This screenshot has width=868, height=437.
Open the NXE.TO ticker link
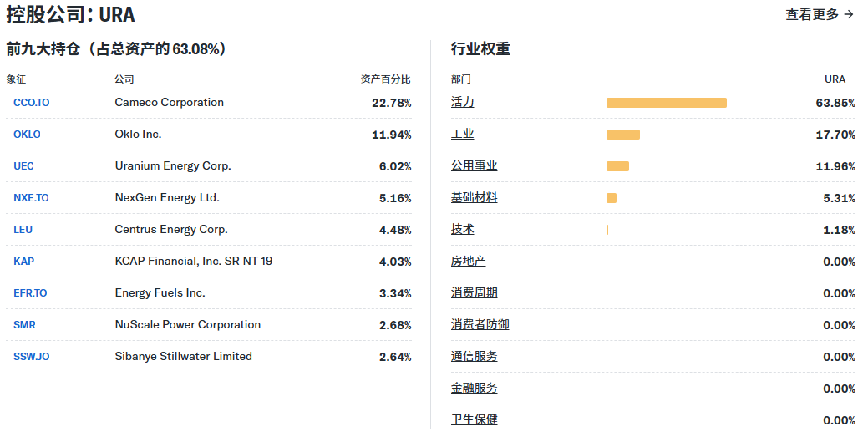coord(31,198)
